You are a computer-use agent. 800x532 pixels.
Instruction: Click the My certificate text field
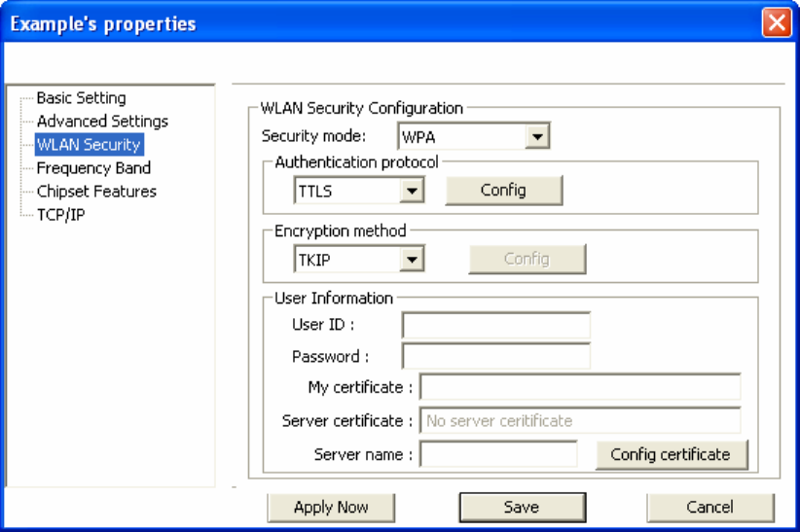tap(580, 387)
